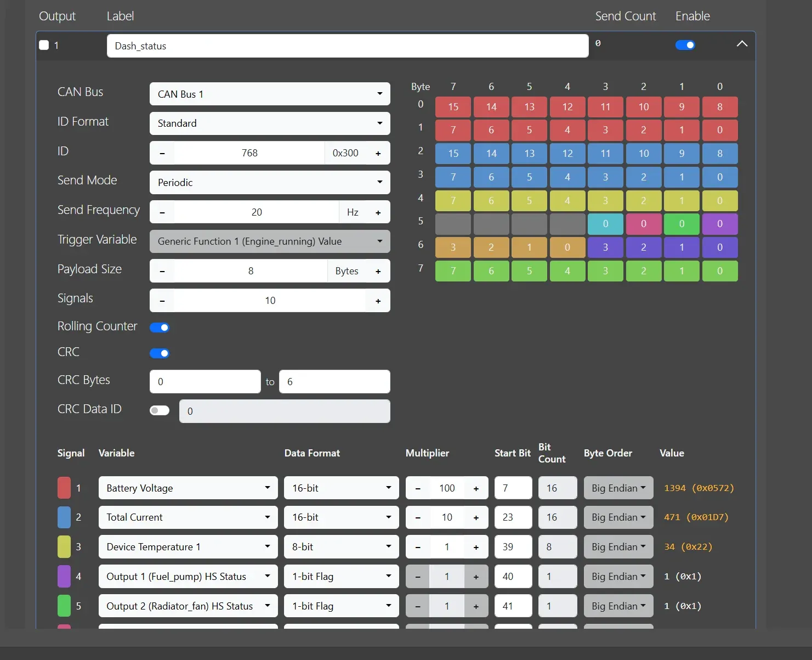Viewport: 812px width, 660px height.
Task: Toggle the Enable switch for Dash_status
Action: [685, 45]
